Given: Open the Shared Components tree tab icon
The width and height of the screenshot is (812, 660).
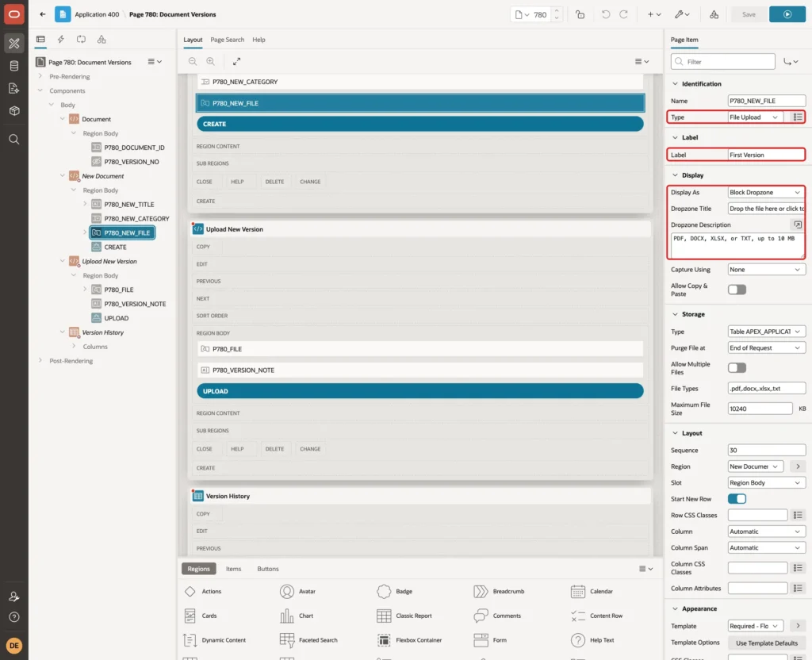Looking at the screenshot, I should tap(101, 40).
